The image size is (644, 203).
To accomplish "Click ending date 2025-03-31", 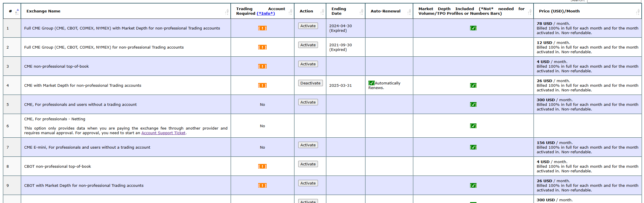I will (341, 85).
